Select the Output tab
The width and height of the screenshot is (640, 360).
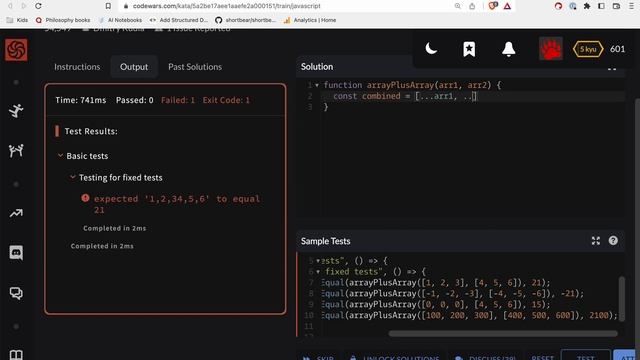[x=134, y=67]
